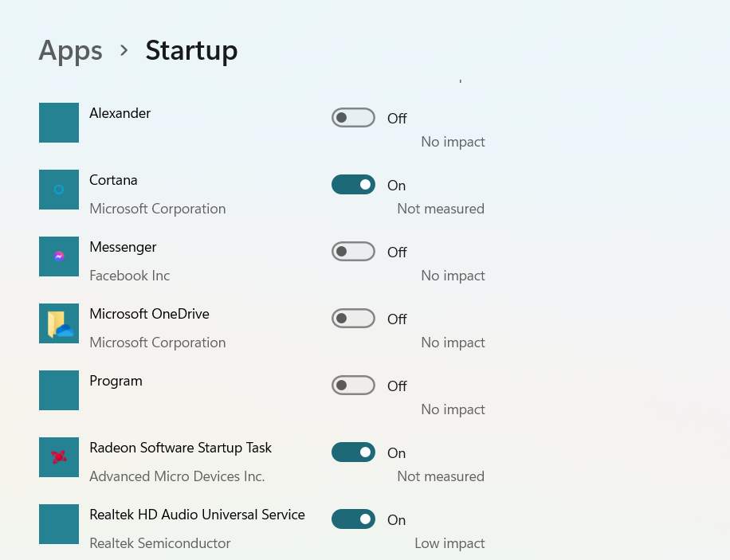Image resolution: width=730 pixels, height=560 pixels.
Task: Select the Realtek HD Audio Universal Service label
Action: [x=198, y=515]
